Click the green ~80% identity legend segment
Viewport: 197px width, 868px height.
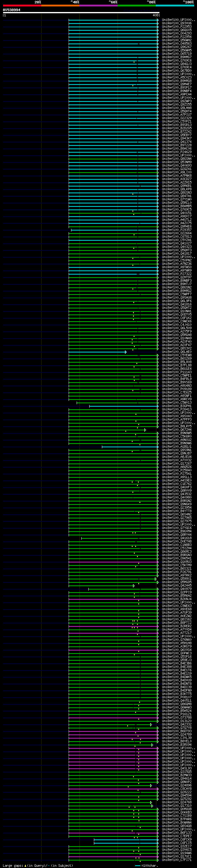137,6
